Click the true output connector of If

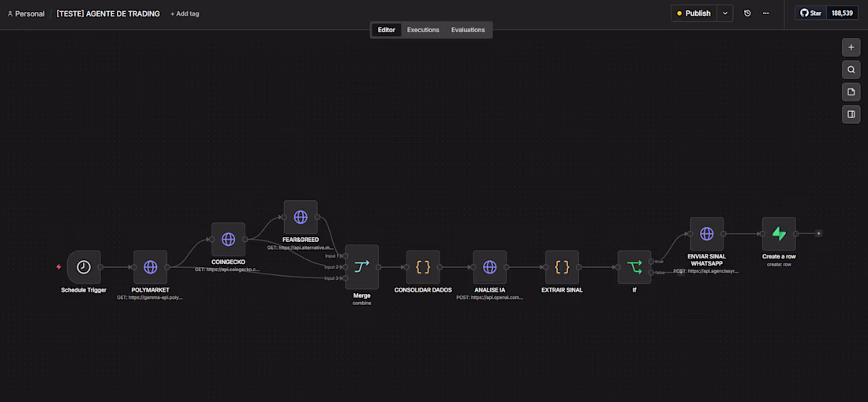[651, 261]
